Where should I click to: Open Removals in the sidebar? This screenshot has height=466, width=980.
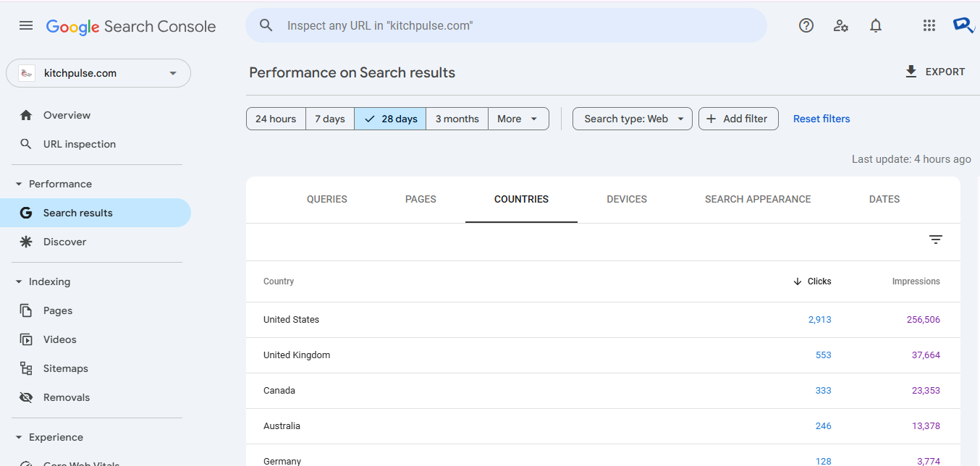[96, 397]
